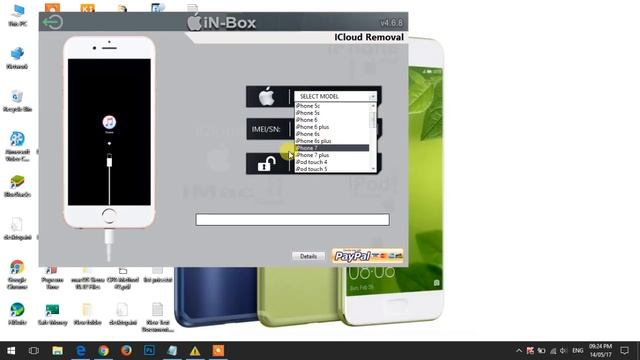
Task: Select the highlighted iPhone 7 entry
Action: pos(332,148)
